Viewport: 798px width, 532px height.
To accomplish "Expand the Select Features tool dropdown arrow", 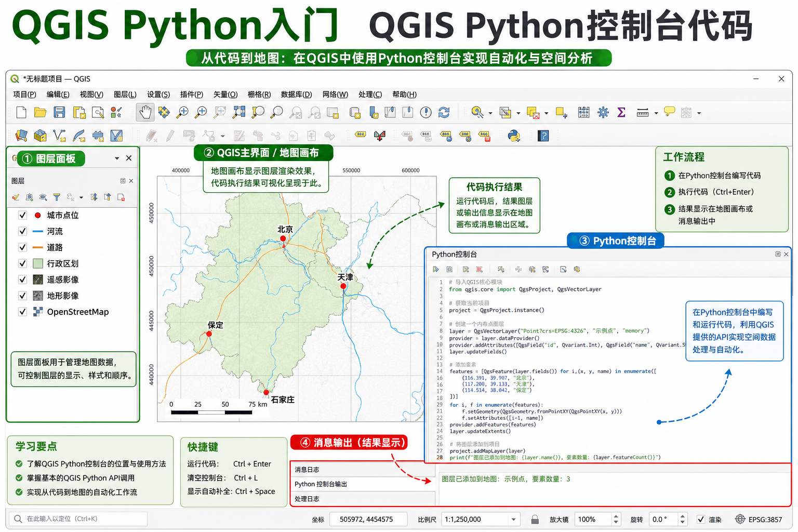I will (x=518, y=113).
